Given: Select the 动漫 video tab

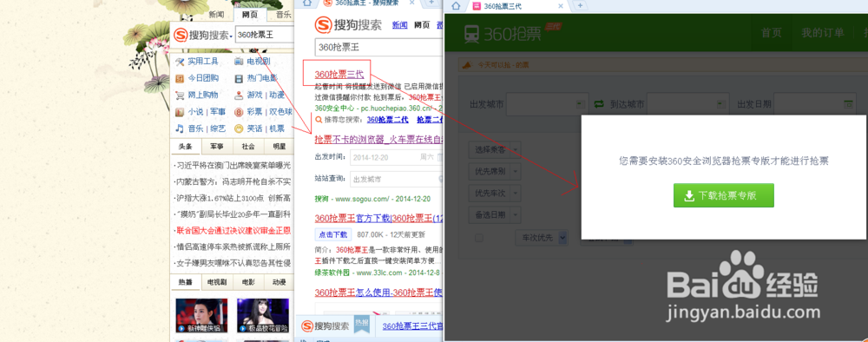Looking at the screenshot, I should [279, 282].
